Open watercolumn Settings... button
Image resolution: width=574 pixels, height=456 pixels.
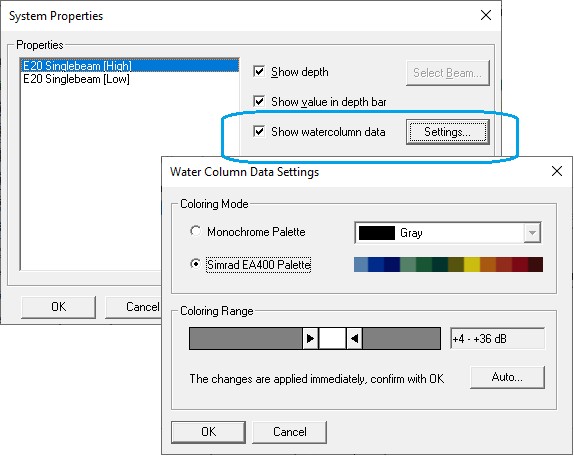click(448, 132)
